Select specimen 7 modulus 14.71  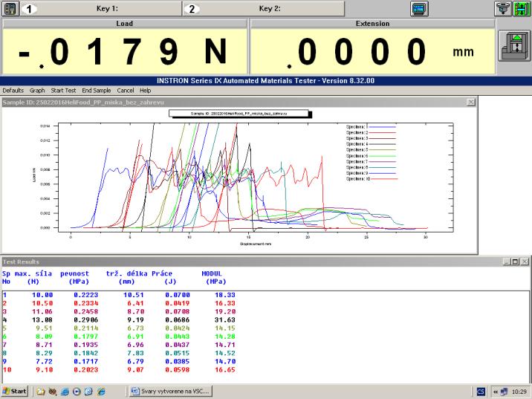(225, 345)
